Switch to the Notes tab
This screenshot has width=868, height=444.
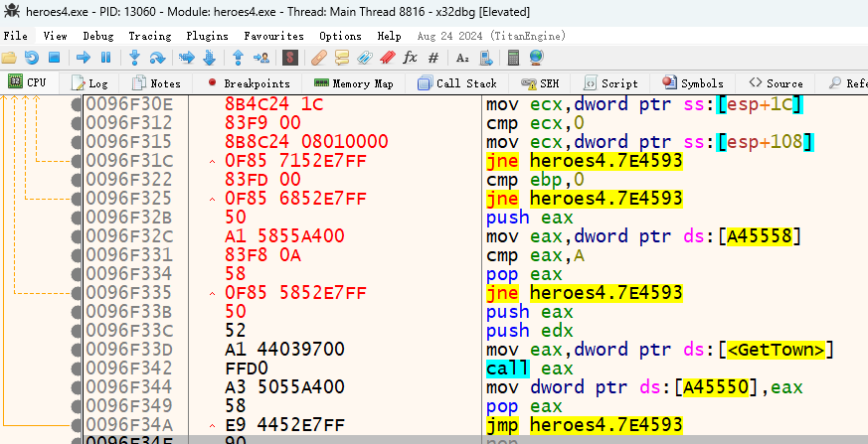tap(157, 83)
